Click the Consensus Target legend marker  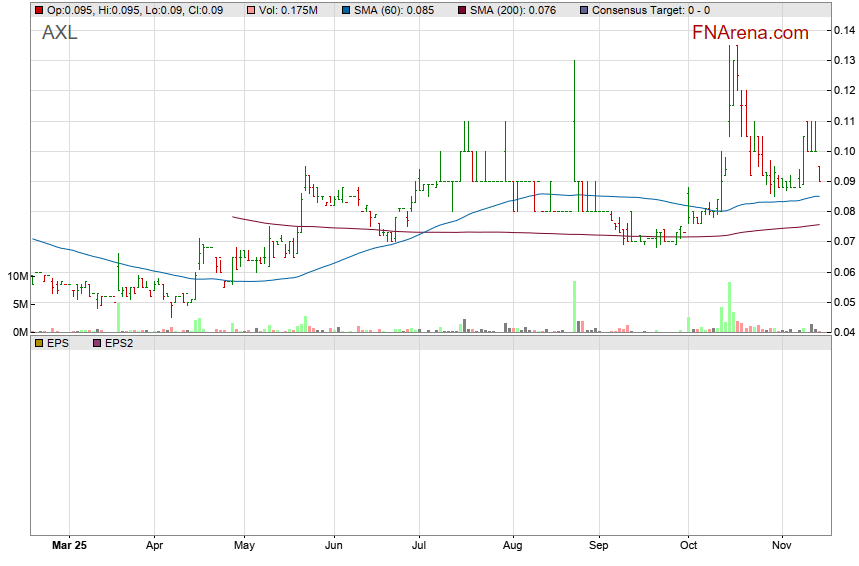(x=583, y=10)
